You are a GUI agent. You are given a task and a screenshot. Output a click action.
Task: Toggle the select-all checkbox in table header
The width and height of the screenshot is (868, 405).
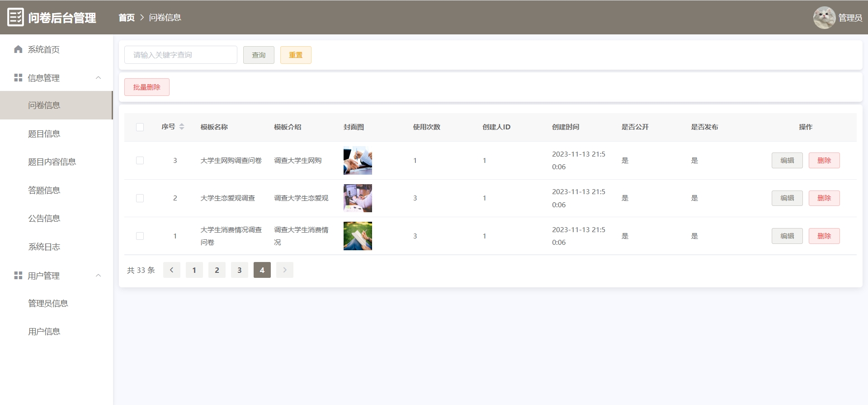point(140,127)
